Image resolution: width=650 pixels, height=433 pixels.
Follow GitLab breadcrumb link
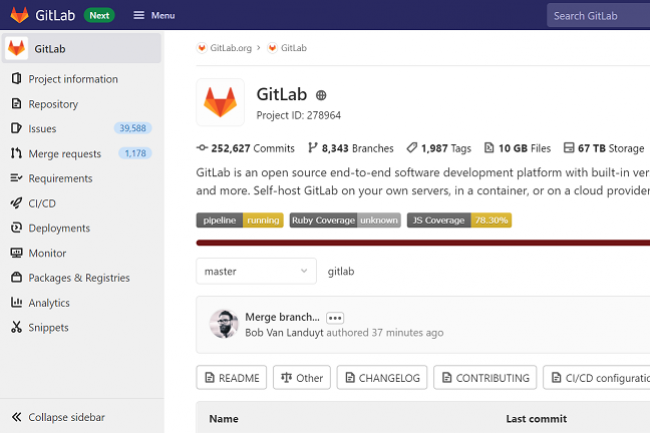tap(293, 48)
